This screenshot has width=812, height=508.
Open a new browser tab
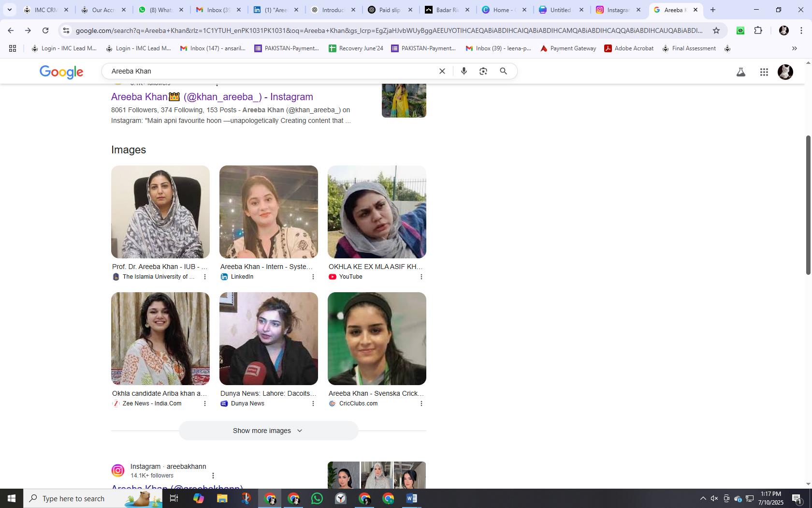tap(712, 10)
